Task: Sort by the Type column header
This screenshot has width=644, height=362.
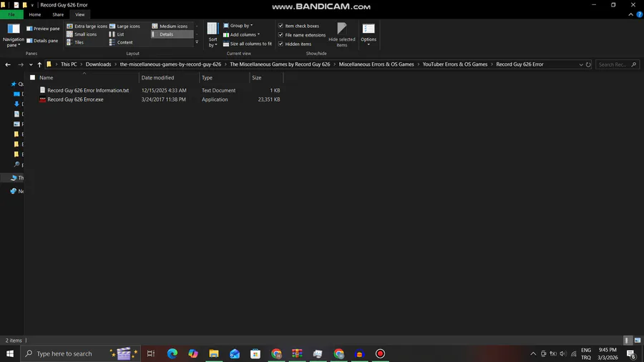Action: pos(224,77)
